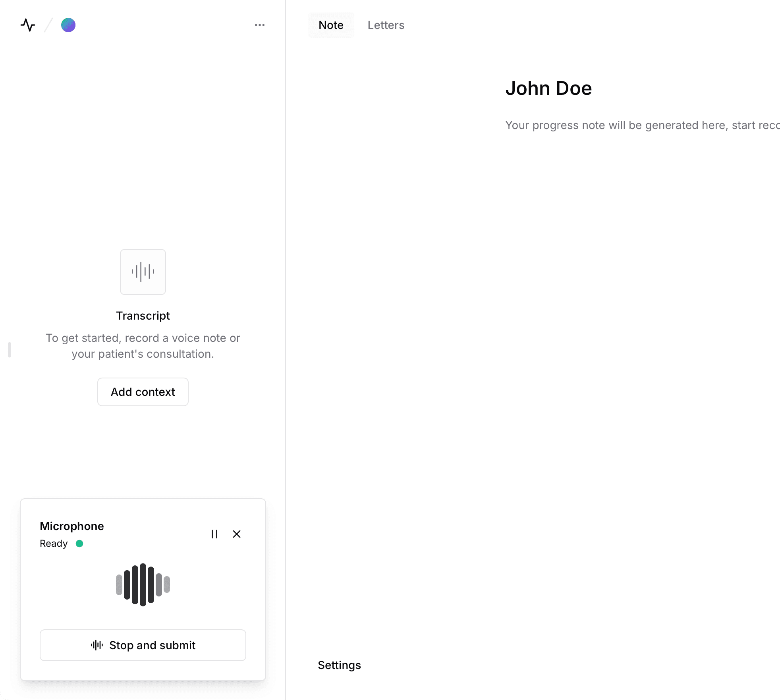Close the Microphone recording panel
The image size is (780, 700).
pyautogui.click(x=237, y=534)
